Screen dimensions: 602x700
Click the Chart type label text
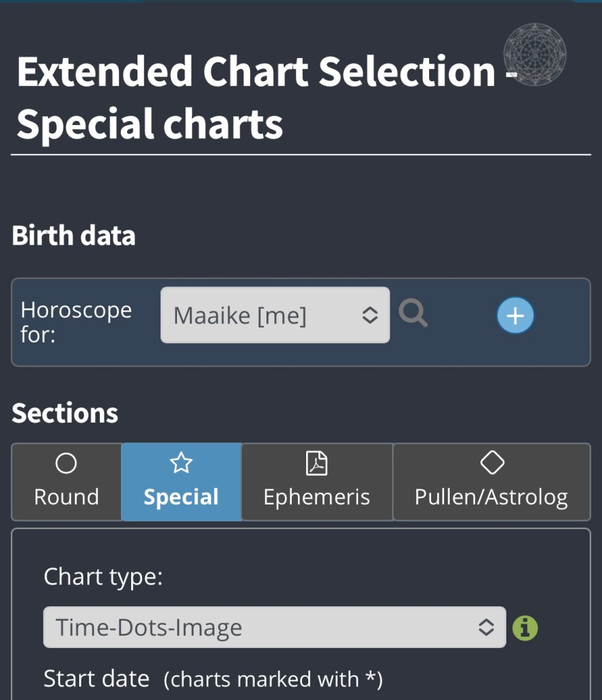pos(103,577)
